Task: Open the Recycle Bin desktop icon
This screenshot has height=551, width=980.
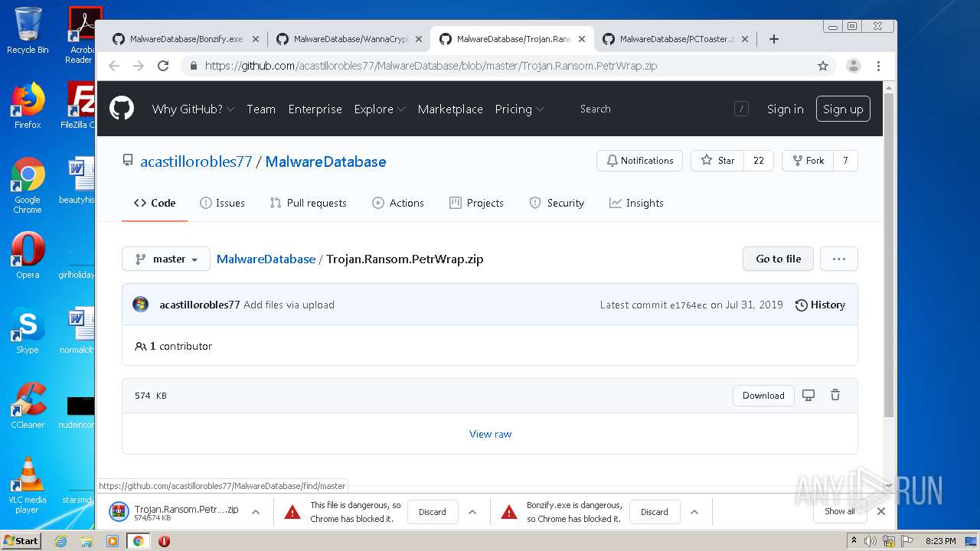Action: (x=28, y=31)
